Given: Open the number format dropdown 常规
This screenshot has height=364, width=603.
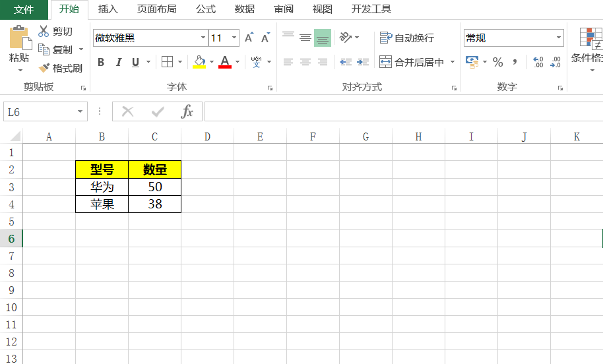Looking at the screenshot, I should (x=558, y=38).
